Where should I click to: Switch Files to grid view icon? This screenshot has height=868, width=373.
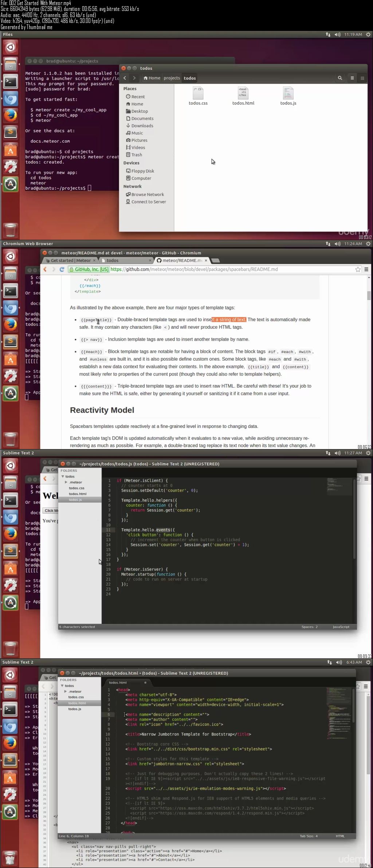tap(362, 78)
